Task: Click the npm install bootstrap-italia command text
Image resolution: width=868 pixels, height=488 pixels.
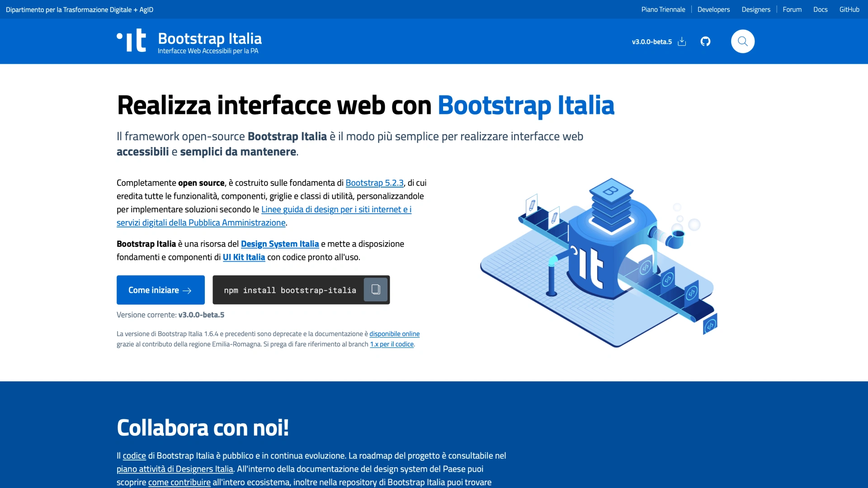Action: [290, 290]
